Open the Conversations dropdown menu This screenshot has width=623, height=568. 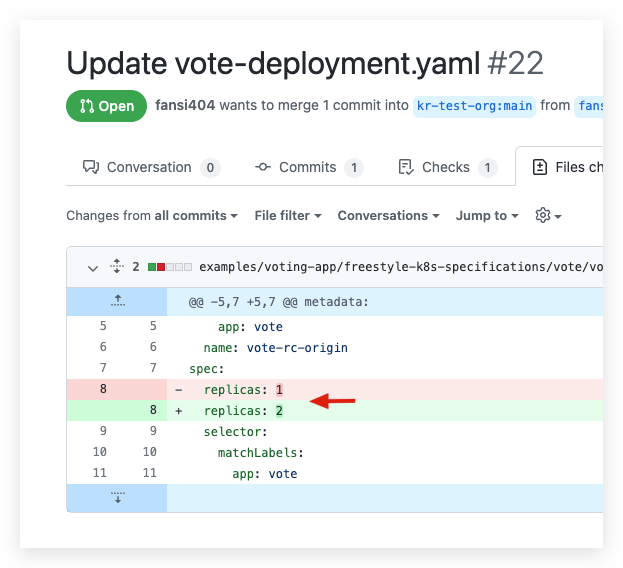click(x=388, y=216)
